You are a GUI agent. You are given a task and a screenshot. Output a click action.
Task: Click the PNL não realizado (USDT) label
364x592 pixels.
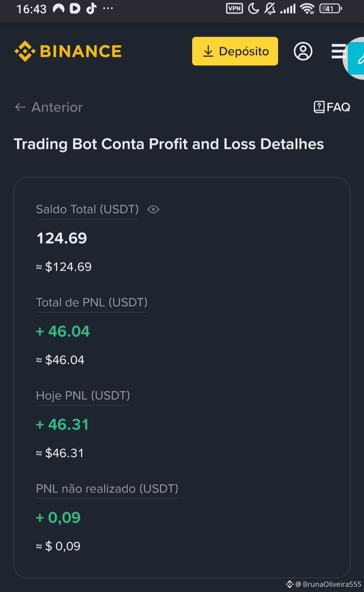(x=107, y=489)
